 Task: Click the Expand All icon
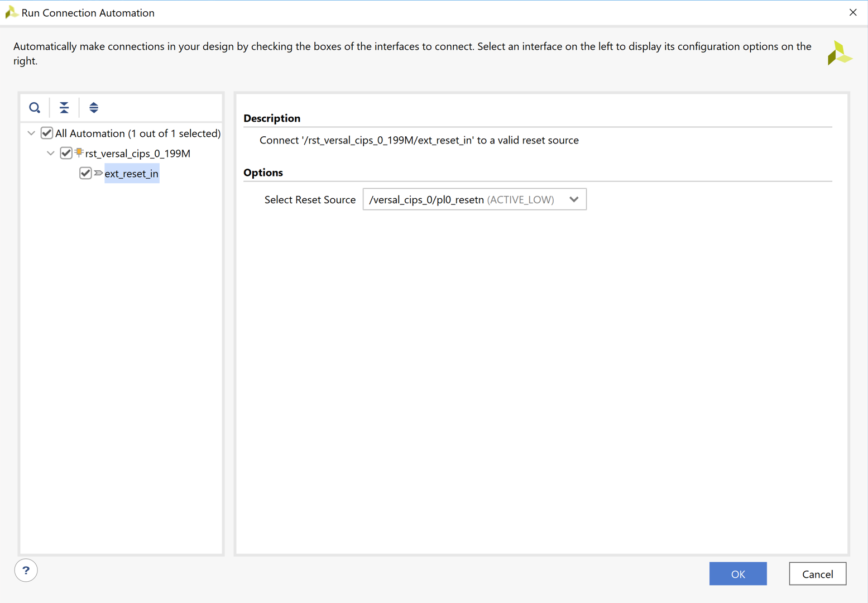(x=94, y=108)
